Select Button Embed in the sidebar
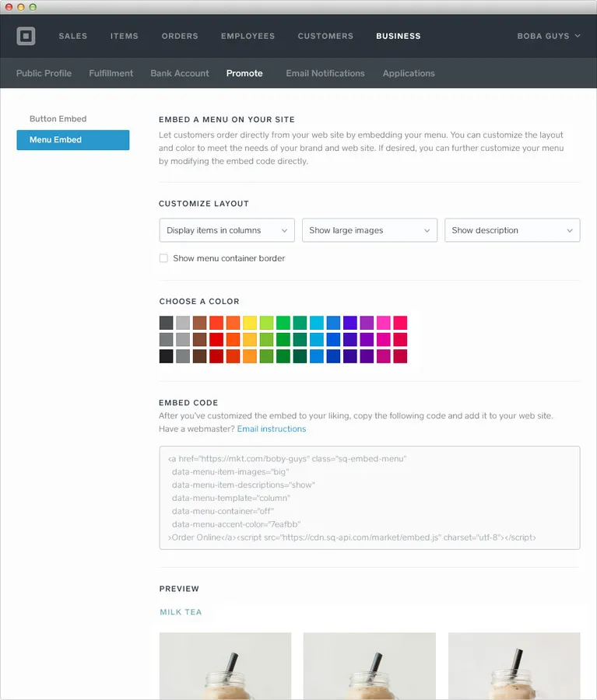597x700 pixels. tap(58, 119)
